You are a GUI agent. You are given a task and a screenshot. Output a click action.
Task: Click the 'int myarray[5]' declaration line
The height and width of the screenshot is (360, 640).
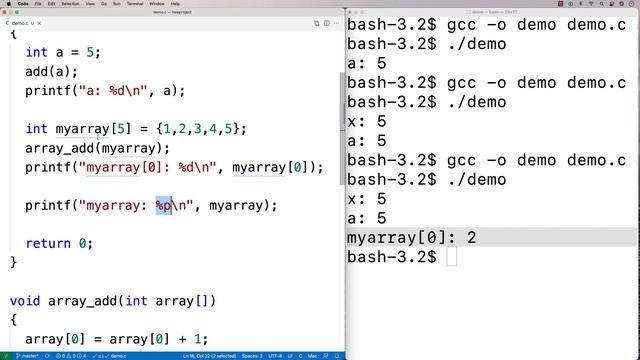136,129
